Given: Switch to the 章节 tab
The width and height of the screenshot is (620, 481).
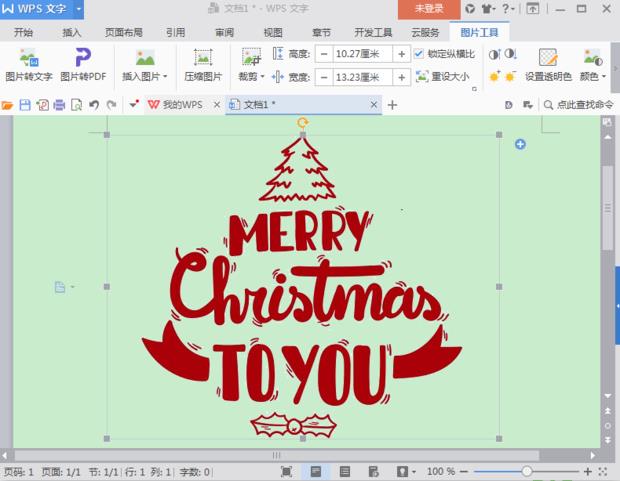Looking at the screenshot, I should click(321, 32).
